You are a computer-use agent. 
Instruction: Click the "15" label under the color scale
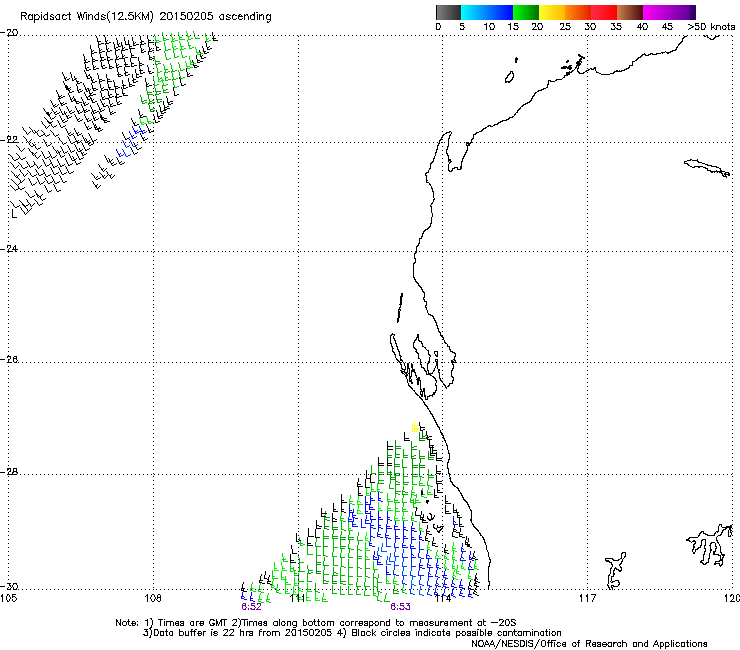click(513, 27)
